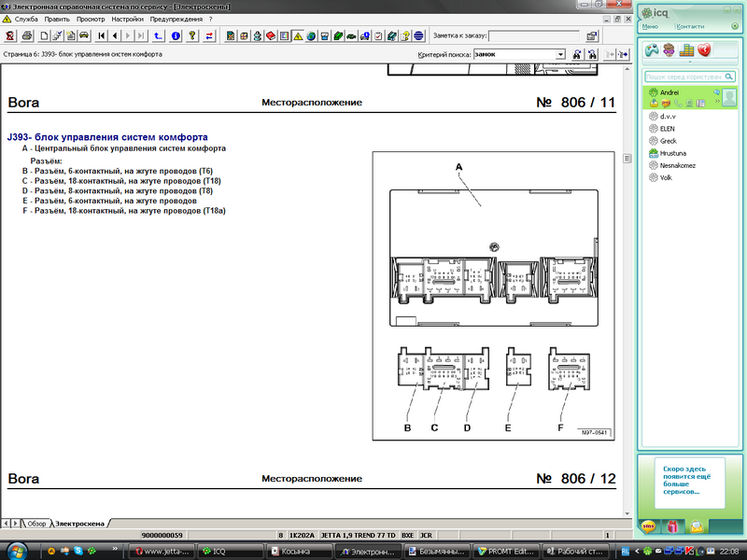The image size is (747, 560).
Task: Expand ICQ services panel small arrow
Action: [689, 62]
